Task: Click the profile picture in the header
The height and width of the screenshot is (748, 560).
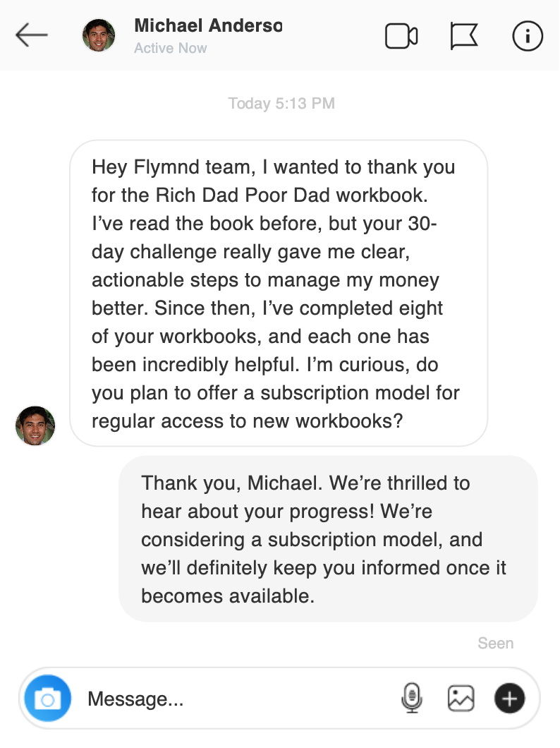Action: point(99,35)
